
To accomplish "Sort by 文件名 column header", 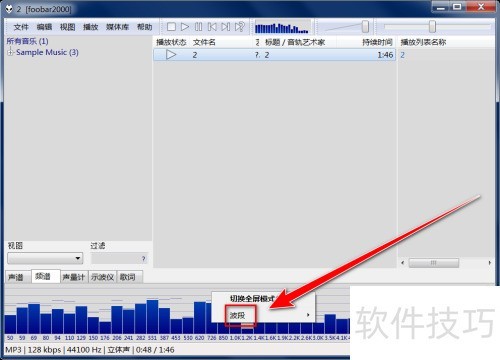I will click(x=204, y=42).
